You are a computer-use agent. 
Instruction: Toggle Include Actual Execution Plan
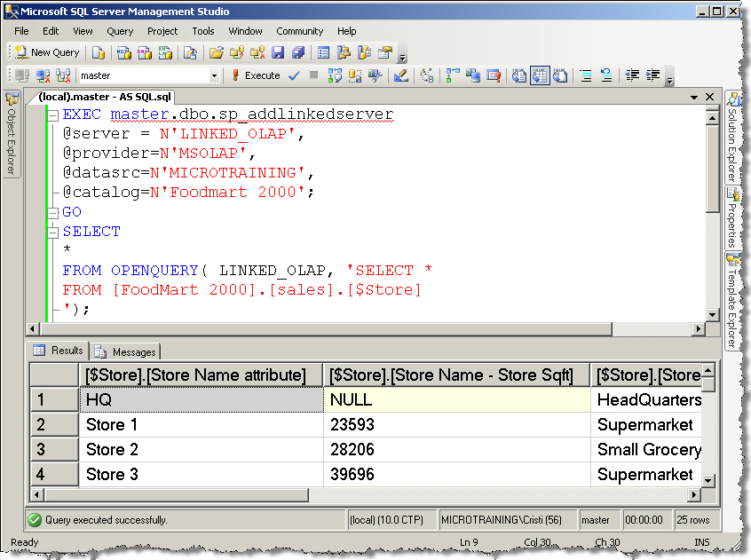click(x=453, y=75)
